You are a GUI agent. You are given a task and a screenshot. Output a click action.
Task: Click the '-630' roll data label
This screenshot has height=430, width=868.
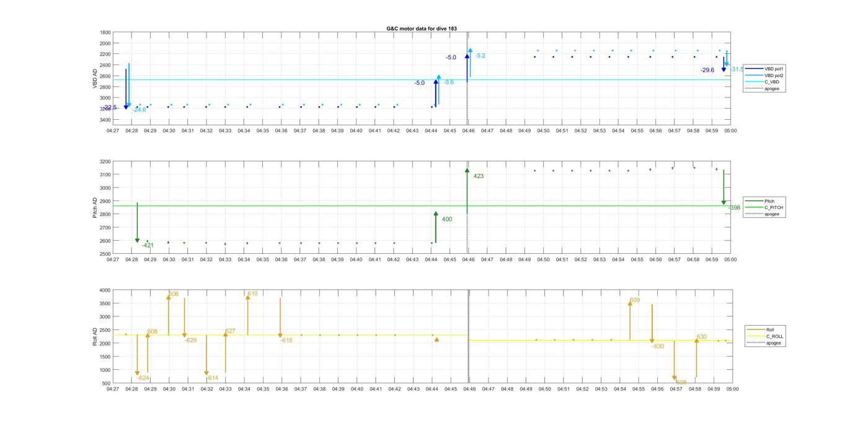(x=658, y=346)
